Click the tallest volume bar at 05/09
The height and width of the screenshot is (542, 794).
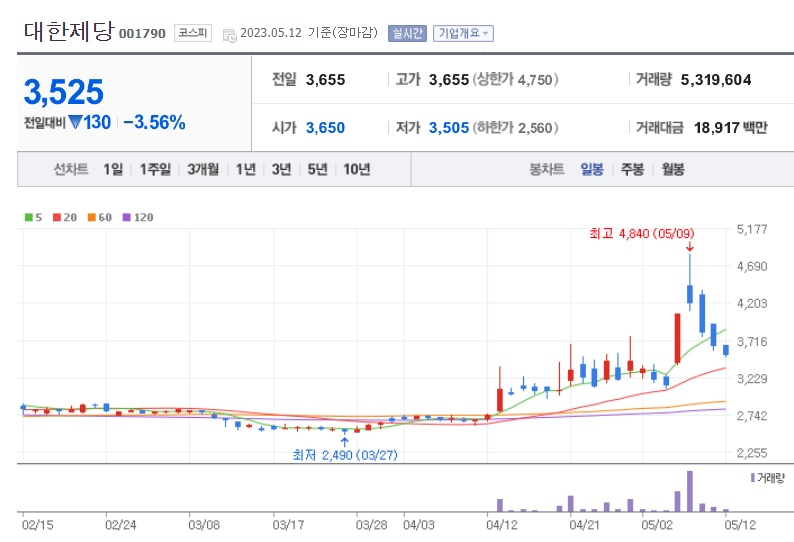(690, 491)
